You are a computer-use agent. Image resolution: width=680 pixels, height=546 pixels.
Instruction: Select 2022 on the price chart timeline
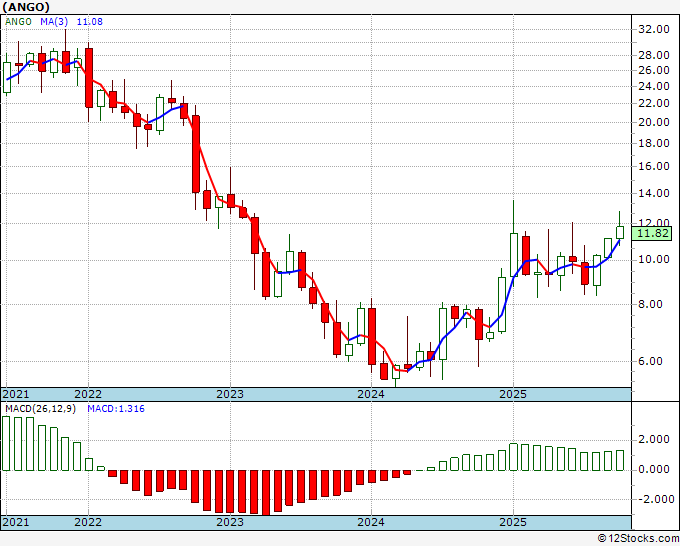tap(88, 394)
